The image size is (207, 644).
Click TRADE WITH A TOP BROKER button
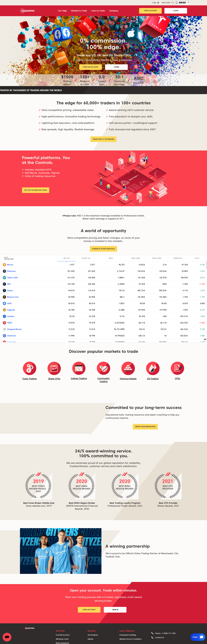pos(103,139)
